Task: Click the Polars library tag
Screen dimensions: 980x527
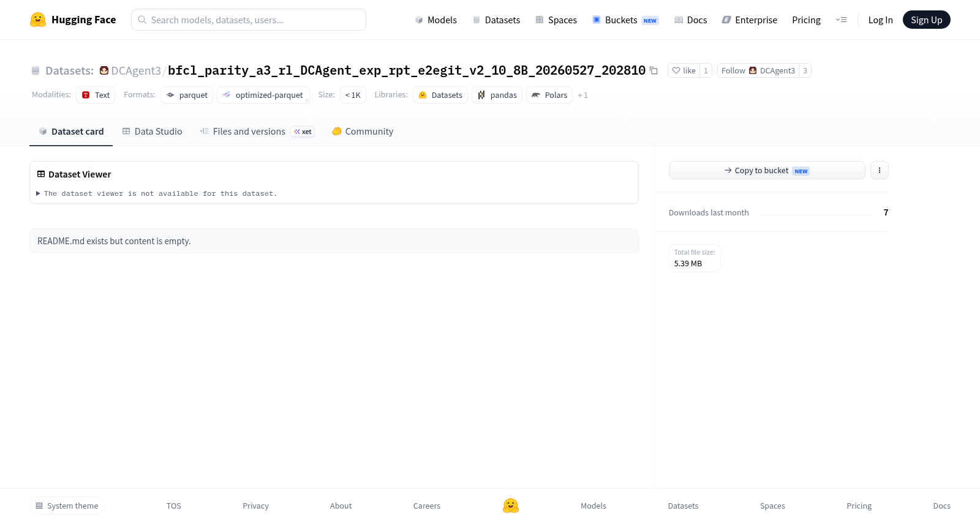Action: tap(549, 95)
